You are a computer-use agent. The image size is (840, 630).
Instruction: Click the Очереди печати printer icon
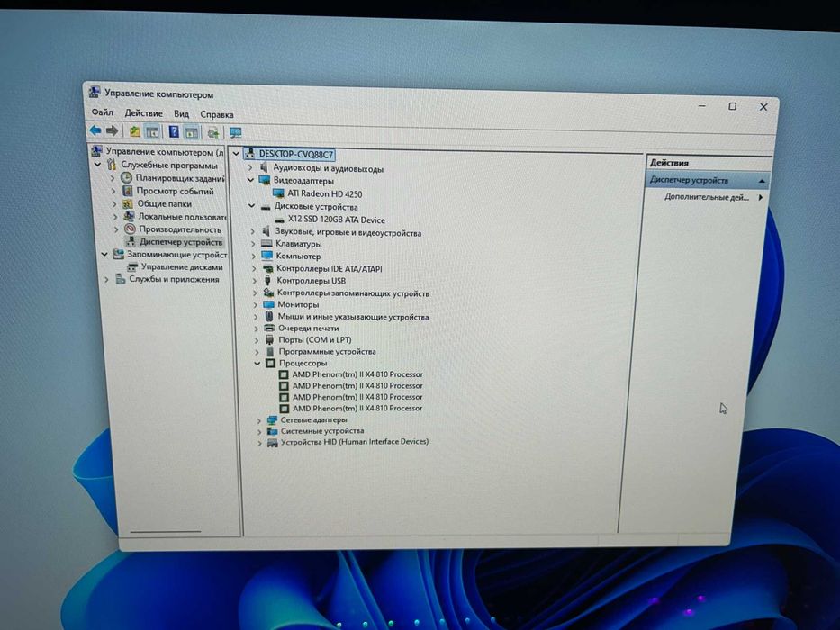(269, 328)
